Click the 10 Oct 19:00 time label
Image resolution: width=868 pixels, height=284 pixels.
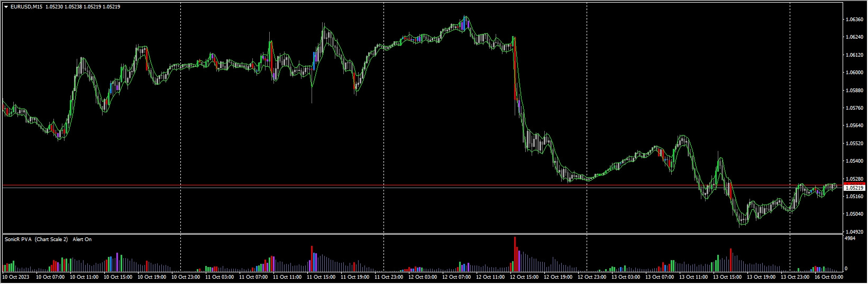(153, 277)
